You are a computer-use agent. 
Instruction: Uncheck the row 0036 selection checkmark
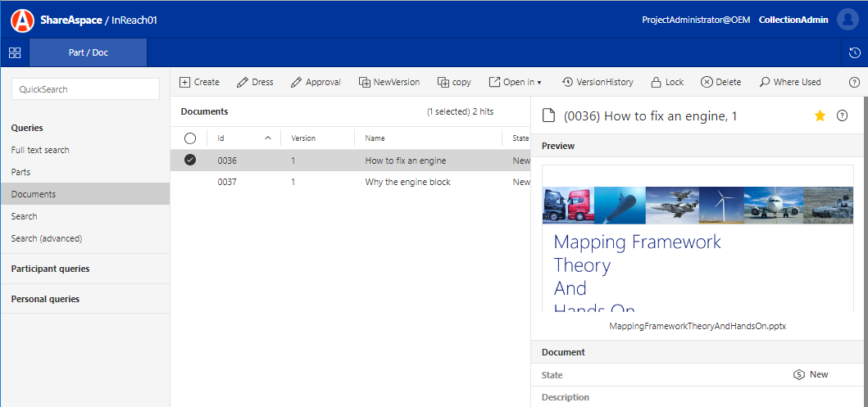pyautogui.click(x=190, y=161)
